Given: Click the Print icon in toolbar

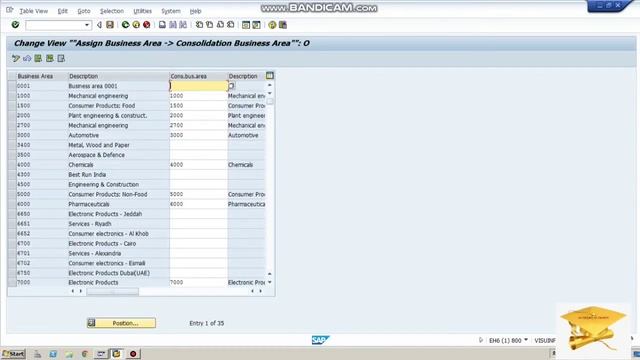Looking at the screenshot, I should (162, 25).
